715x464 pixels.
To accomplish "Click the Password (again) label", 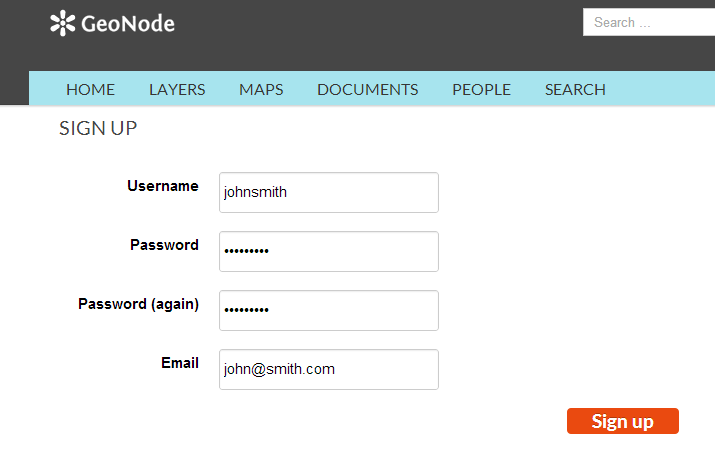I will (x=139, y=304).
